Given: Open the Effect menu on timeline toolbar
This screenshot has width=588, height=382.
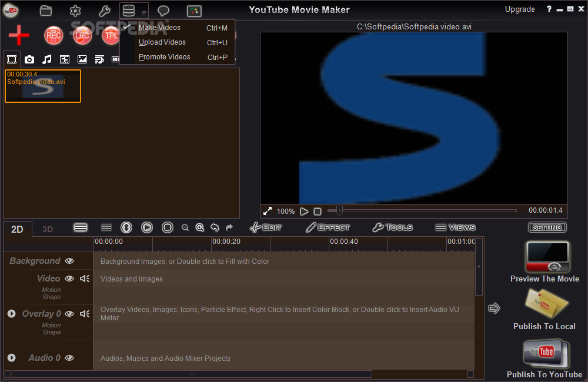Looking at the screenshot, I should [x=328, y=227].
